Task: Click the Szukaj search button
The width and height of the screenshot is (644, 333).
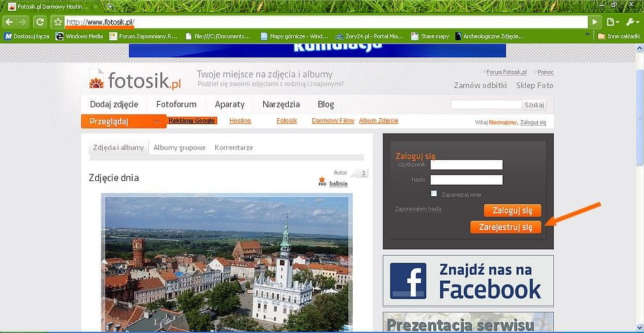Action: (x=534, y=105)
